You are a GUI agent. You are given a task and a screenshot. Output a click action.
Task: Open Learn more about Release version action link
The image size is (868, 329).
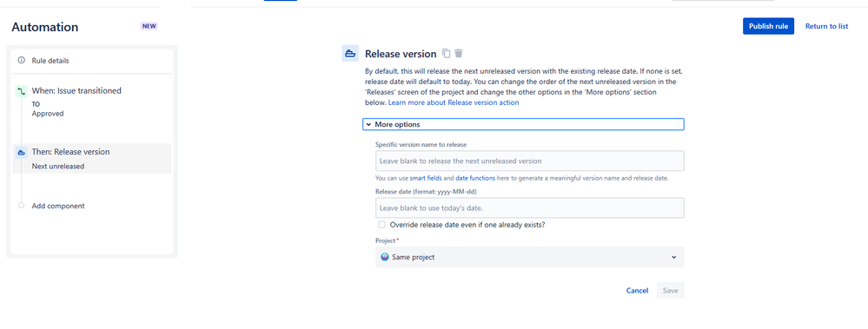point(454,102)
